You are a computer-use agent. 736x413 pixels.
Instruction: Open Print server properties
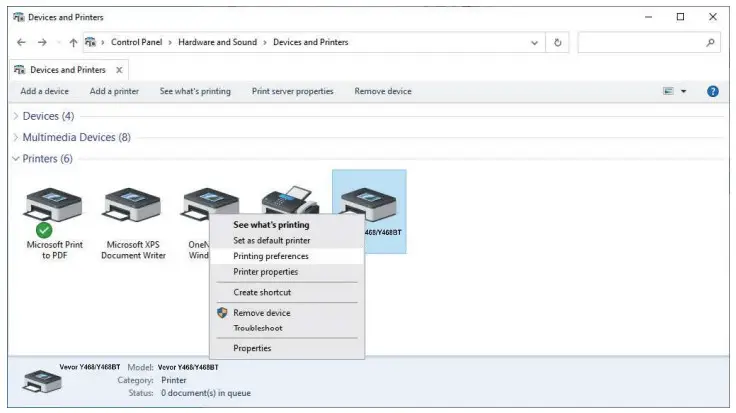292,92
